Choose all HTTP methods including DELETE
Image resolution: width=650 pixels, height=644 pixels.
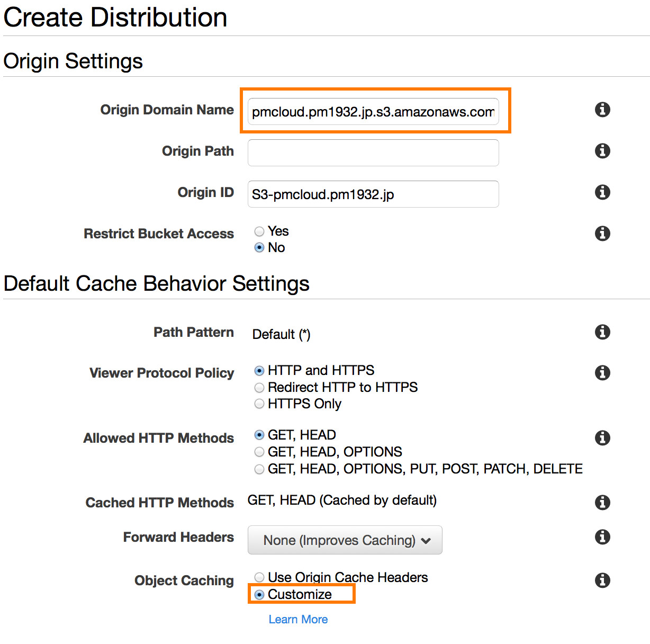(x=259, y=469)
